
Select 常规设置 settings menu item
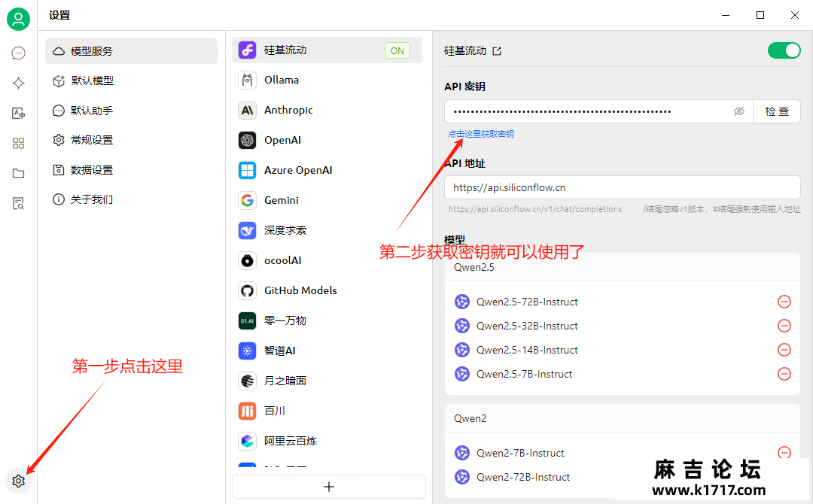131,140
